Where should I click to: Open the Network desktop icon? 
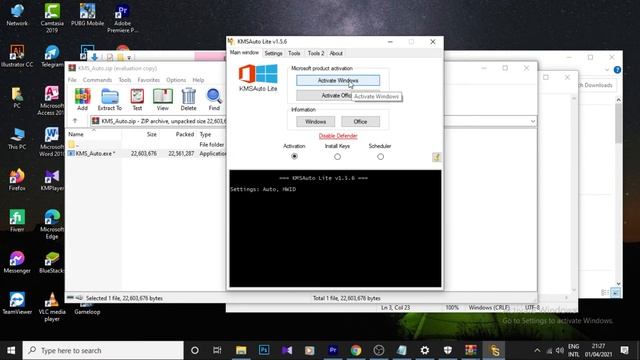coord(17,15)
